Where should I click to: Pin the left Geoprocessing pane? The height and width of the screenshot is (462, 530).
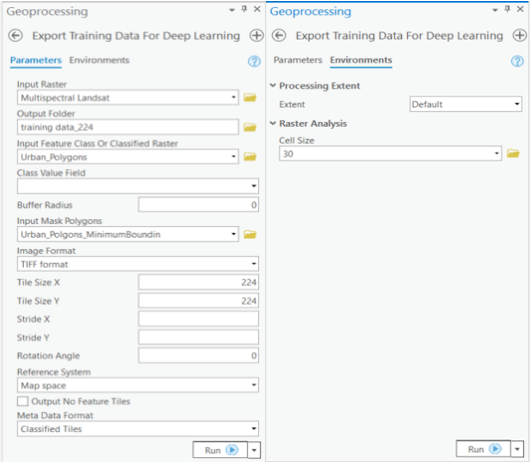pyautogui.click(x=244, y=9)
